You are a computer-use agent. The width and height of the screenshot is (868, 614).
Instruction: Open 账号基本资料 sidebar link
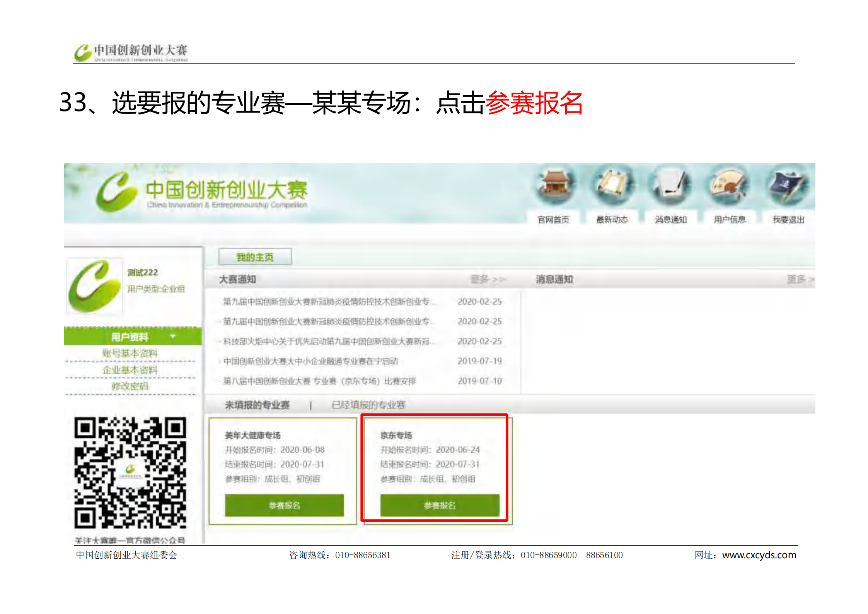130,353
